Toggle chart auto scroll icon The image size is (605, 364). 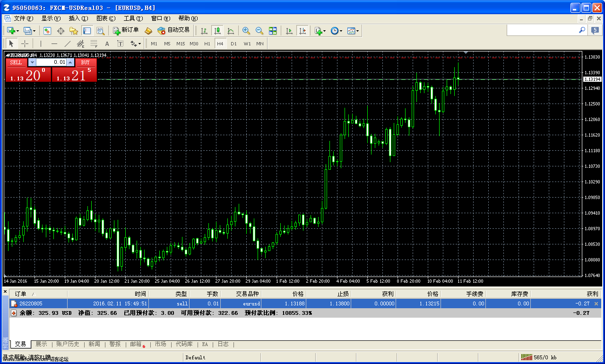pos(289,31)
